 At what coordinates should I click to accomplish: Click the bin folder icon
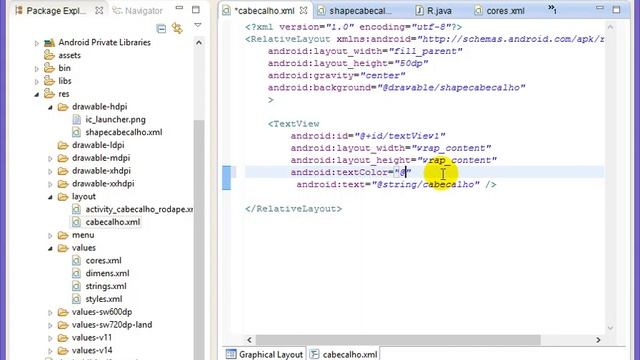49,68
